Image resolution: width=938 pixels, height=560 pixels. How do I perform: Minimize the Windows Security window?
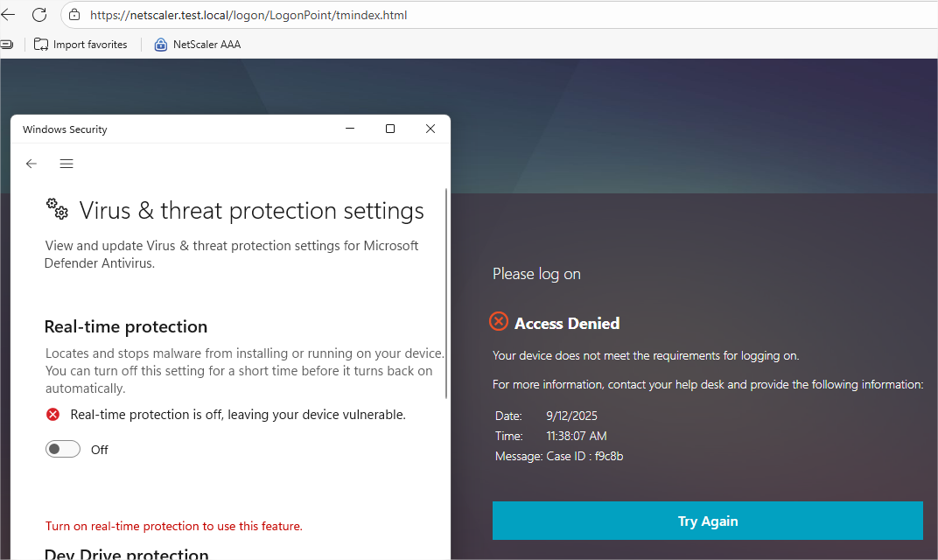pyautogui.click(x=350, y=129)
